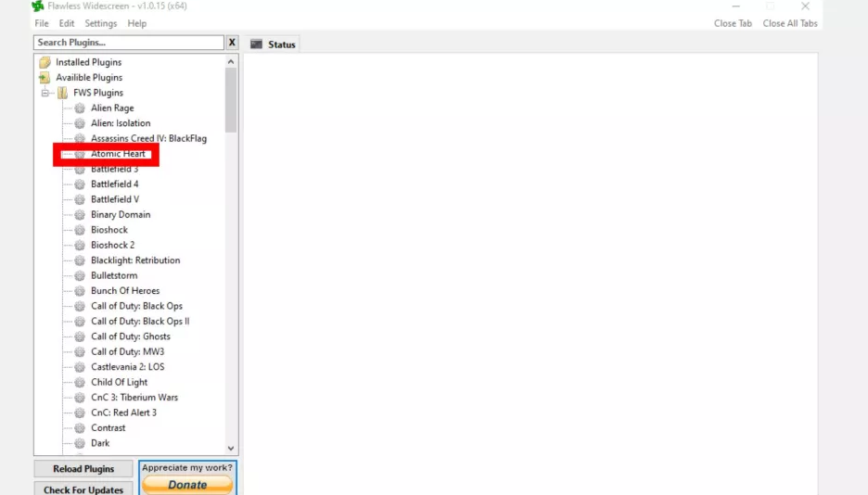The image size is (868, 495).
Task: Click the Flawless Widescreen app logo icon
Action: click(38, 6)
